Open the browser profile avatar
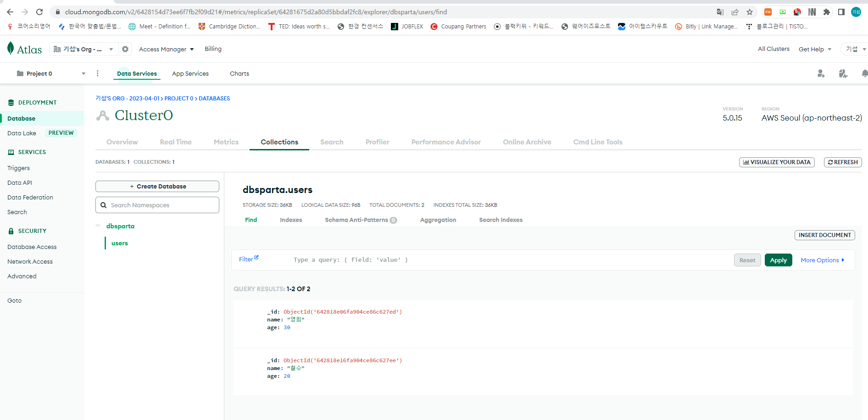This screenshot has width=868, height=420. click(856, 12)
